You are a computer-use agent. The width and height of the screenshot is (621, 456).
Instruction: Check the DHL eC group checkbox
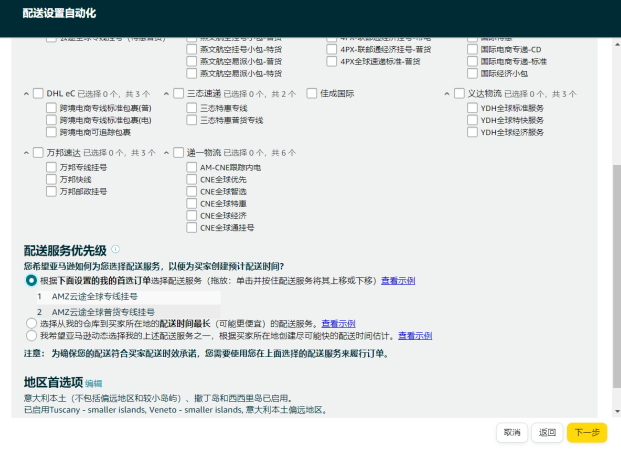pos(38,93)
